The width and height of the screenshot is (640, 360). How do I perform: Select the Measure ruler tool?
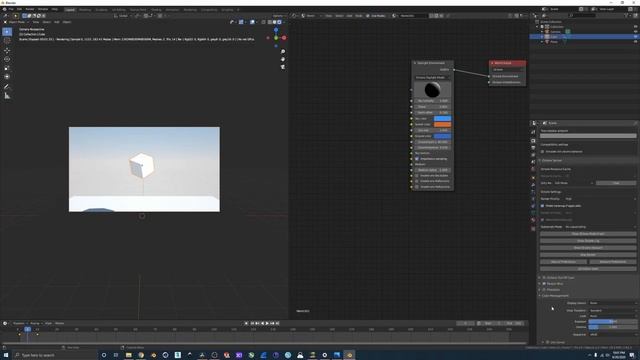(7, 96)
